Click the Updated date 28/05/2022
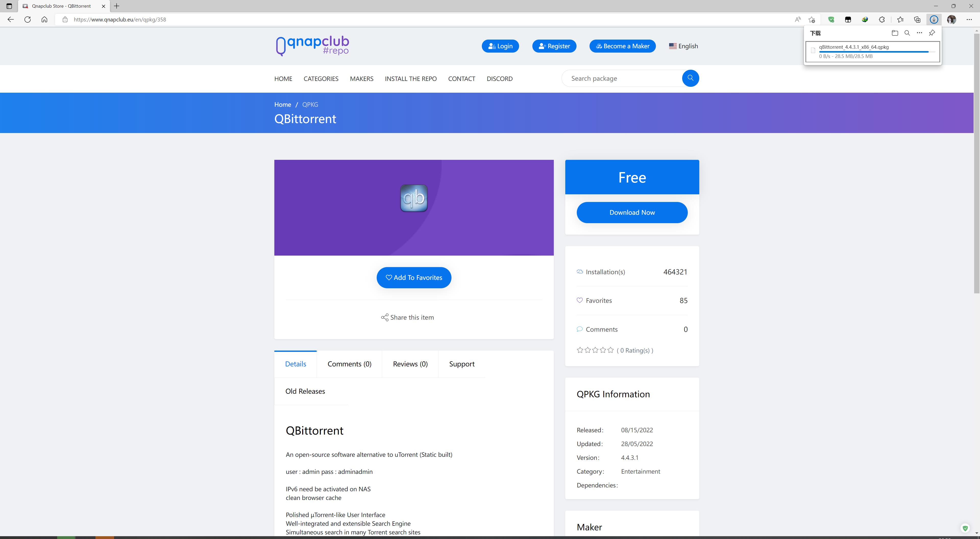Screen dimensions: 980x539 [637, 444]
